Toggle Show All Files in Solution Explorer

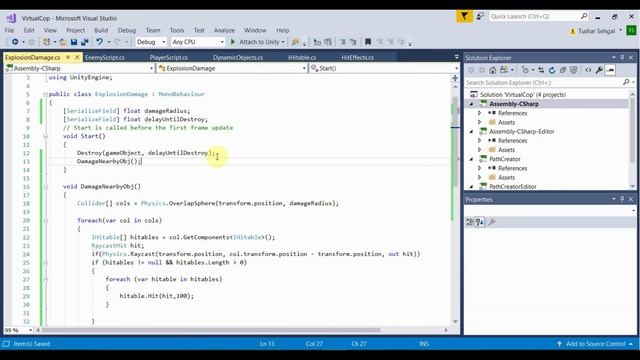[573, 70]
